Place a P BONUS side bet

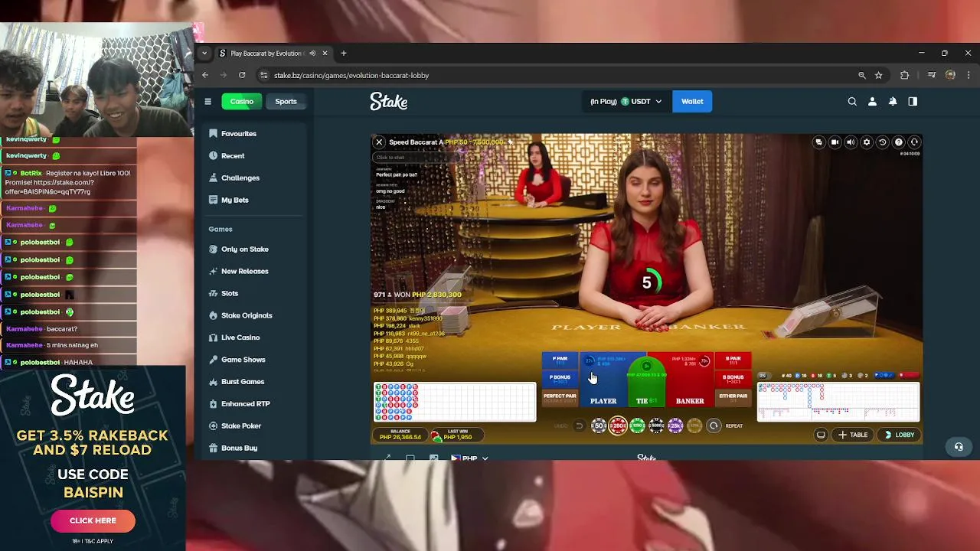click(560, 379)
